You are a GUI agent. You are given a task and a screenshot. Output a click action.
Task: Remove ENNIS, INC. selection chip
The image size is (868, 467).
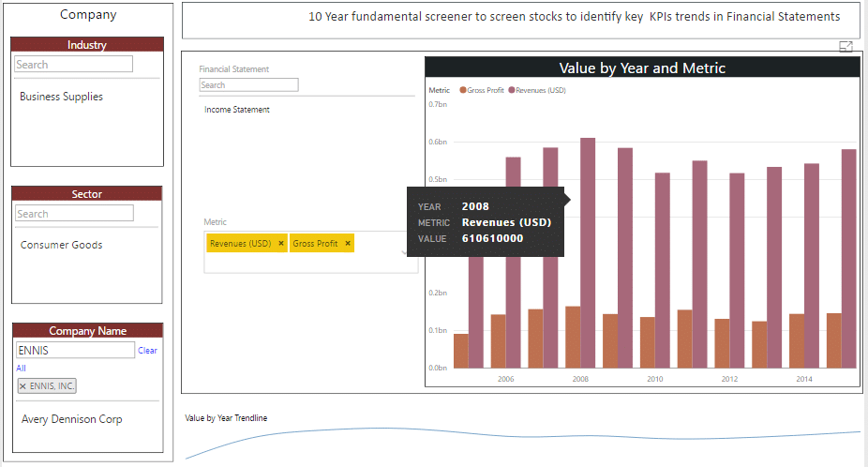tap(22, 386)
